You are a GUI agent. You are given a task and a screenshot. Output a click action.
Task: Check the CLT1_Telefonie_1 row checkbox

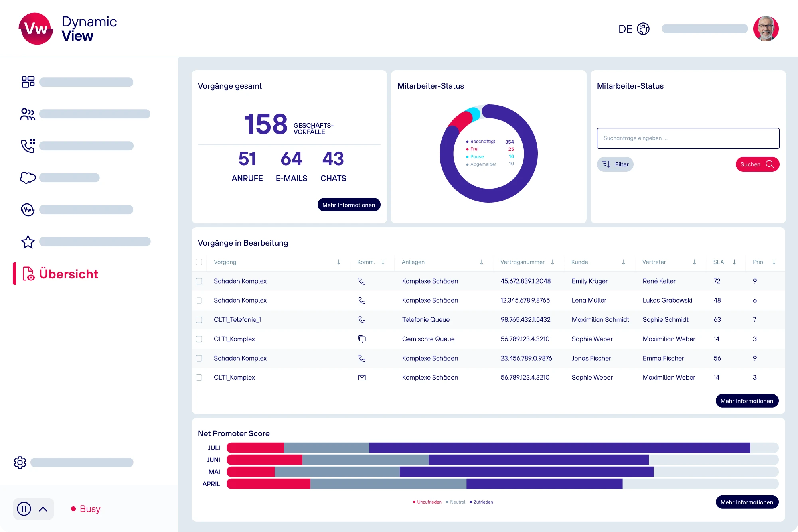(x=199, y=320)
